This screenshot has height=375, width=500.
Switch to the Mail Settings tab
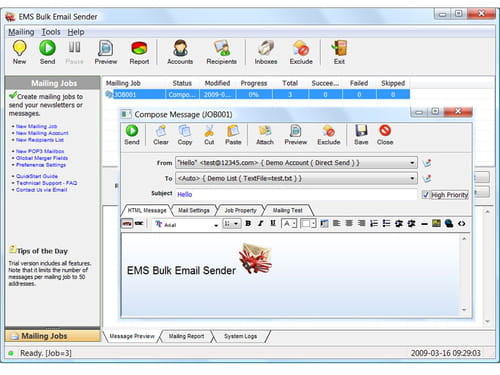click(x=194, y=211)
